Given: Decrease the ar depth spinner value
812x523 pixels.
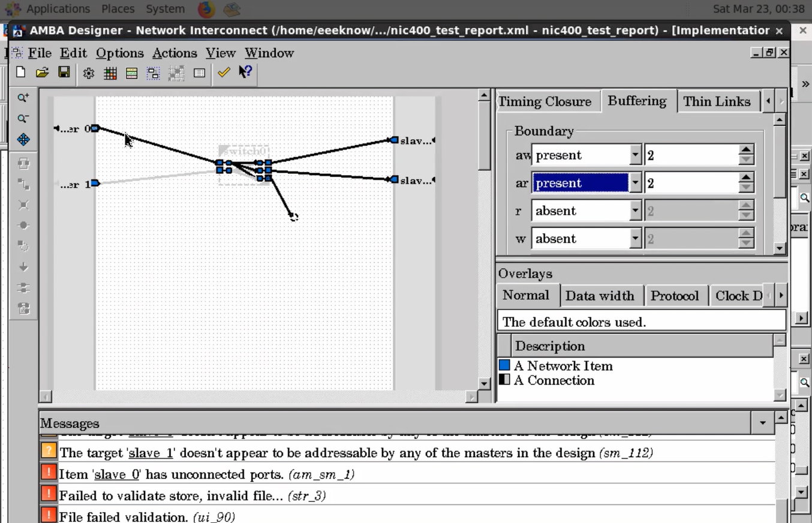Looking at the screenshot, I should 746,188.
